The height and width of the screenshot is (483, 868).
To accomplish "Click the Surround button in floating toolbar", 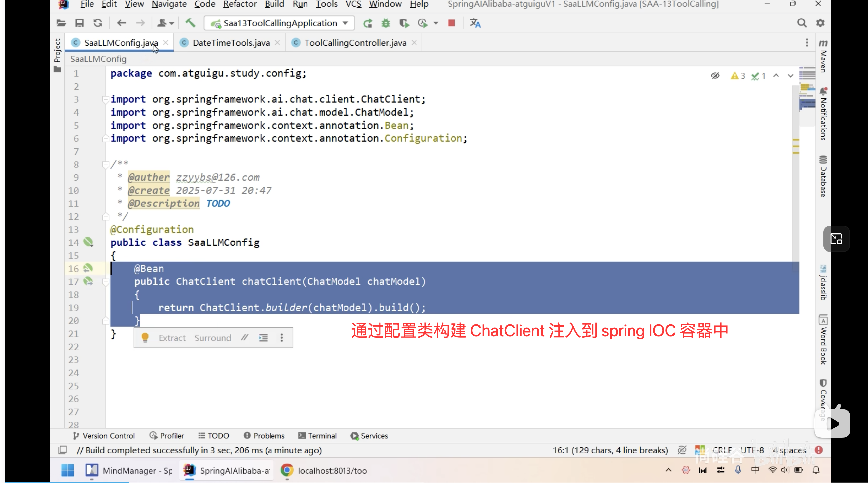I will (213, 338).
